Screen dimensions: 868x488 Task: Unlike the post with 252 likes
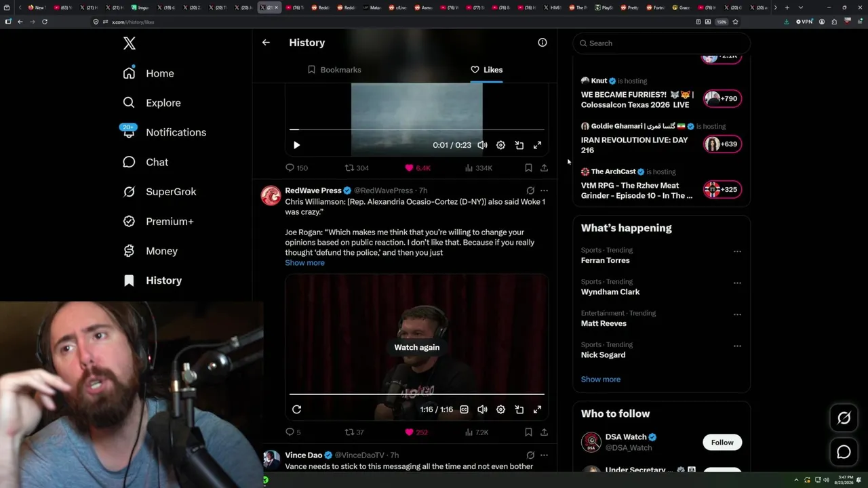416,432
